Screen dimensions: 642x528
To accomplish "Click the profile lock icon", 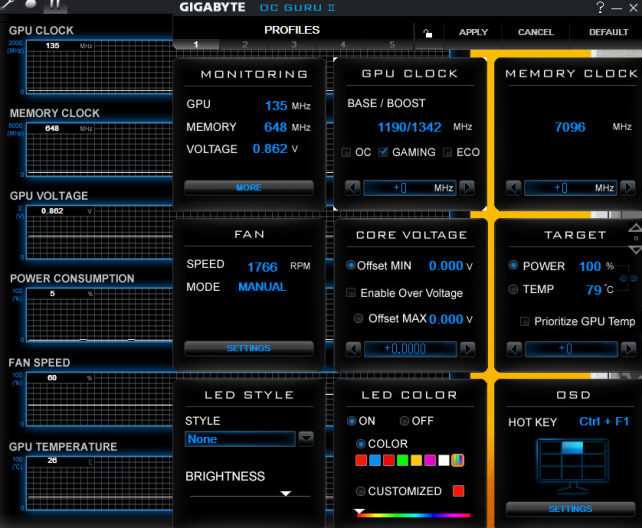I will click(x=428, y=32).
